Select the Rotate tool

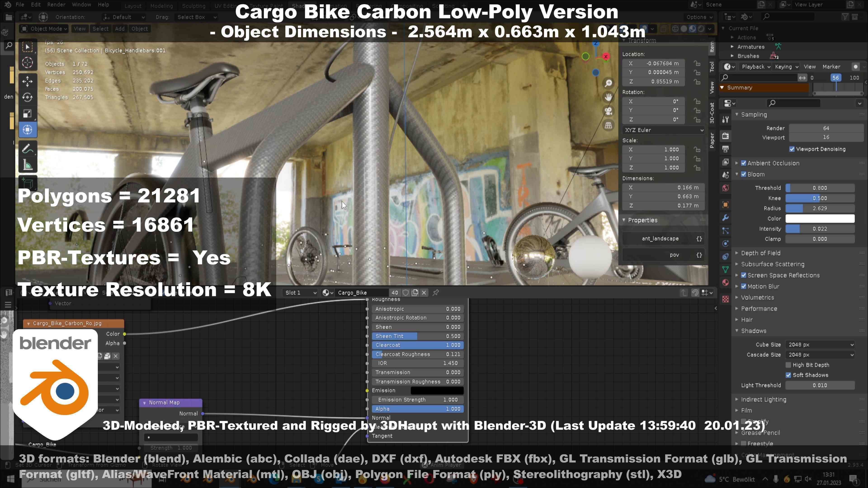coord(28,97)
